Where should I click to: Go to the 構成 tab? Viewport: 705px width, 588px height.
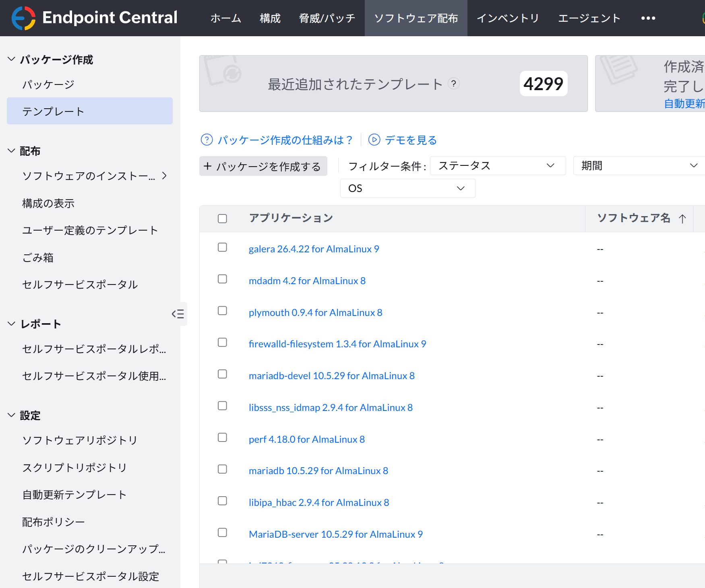click(x=270, y=18)
